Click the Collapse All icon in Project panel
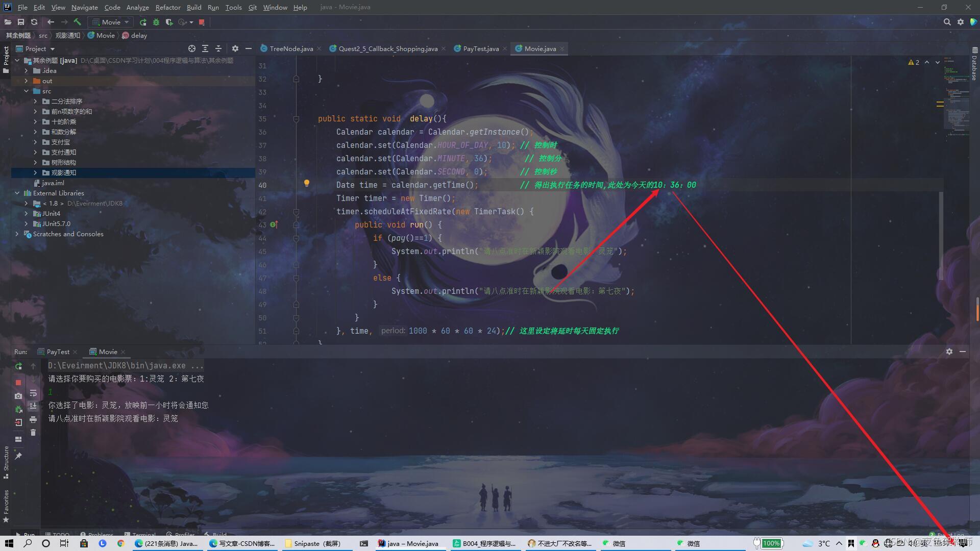Screen dimensions: 980x551 pyautogui.click(x=218, y=48)
